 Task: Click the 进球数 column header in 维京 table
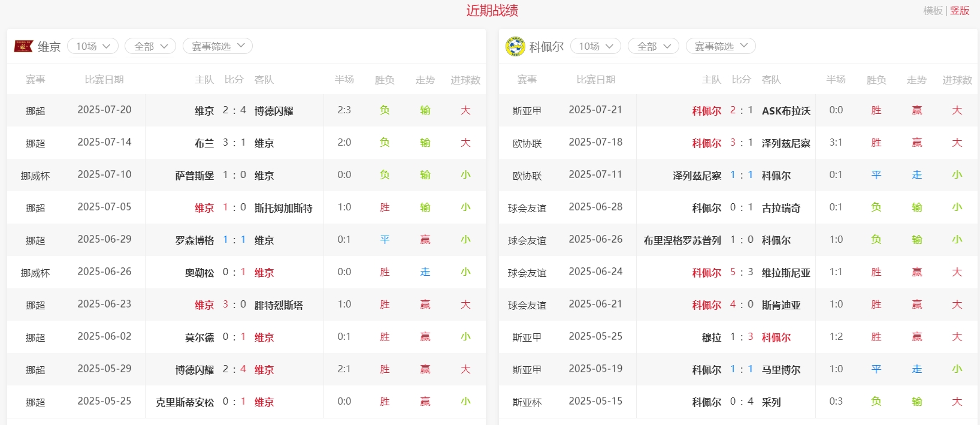point(465,80)
